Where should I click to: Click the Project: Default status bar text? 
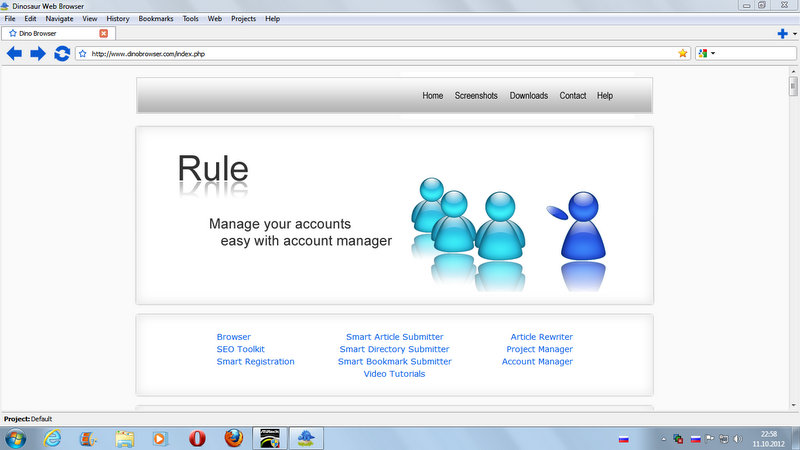click(28, 419)
